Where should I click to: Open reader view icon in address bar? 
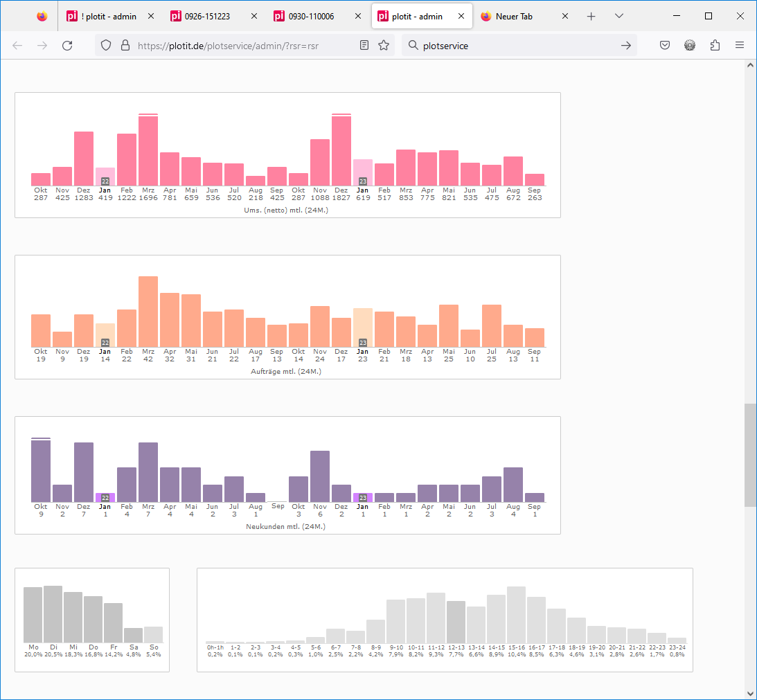click(x=364, y=46)
